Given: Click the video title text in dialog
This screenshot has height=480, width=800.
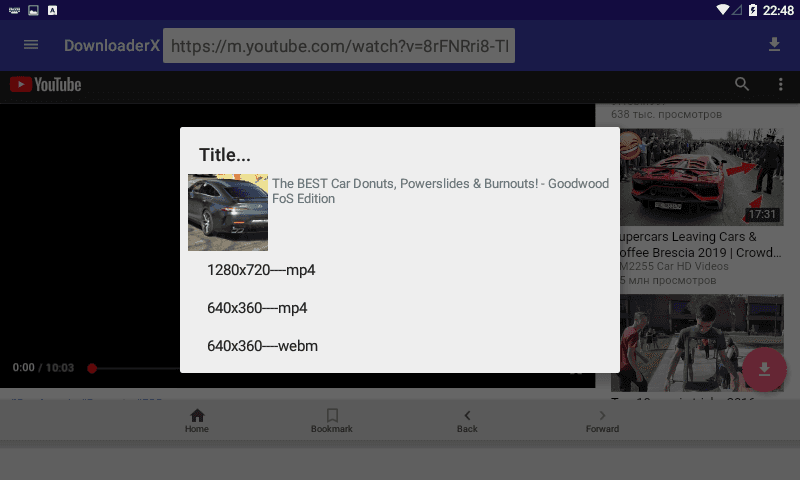Looking at the screenshot, I should pos(440,191).
